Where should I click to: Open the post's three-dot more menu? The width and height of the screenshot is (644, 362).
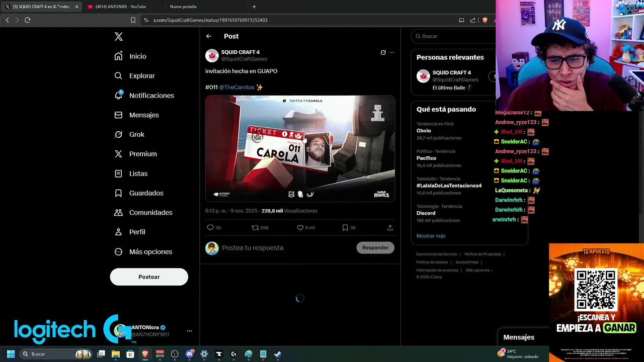coord(392,52)
